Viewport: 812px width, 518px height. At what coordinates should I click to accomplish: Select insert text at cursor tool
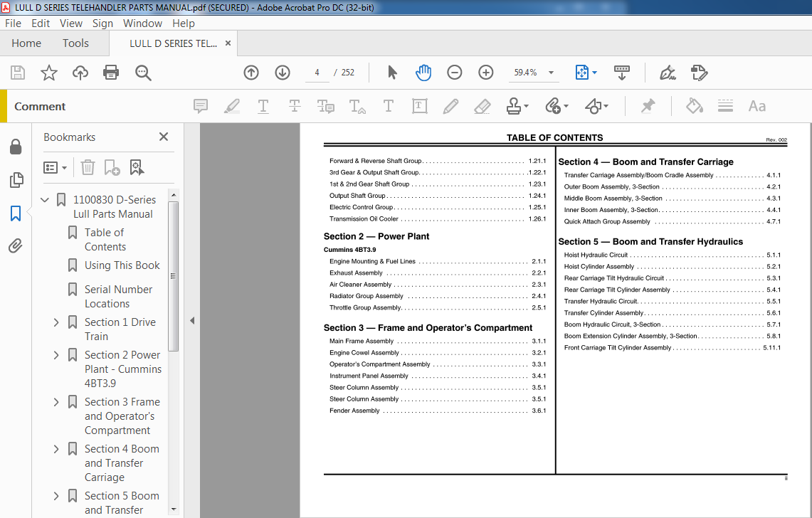click(357, 106)
